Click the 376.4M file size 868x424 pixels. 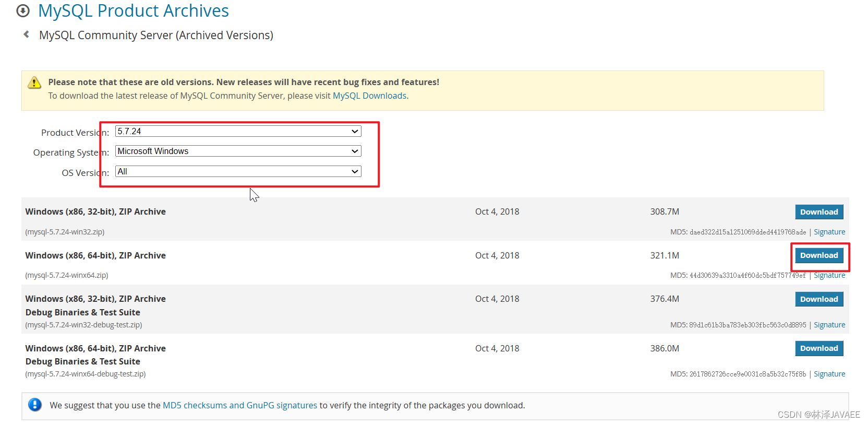coord(665,299)
